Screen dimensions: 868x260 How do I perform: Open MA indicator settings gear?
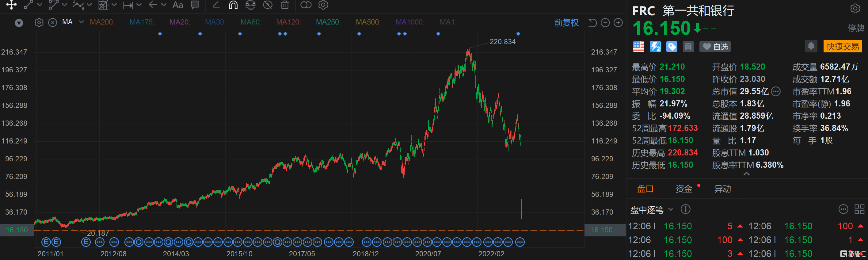(39, 23)
